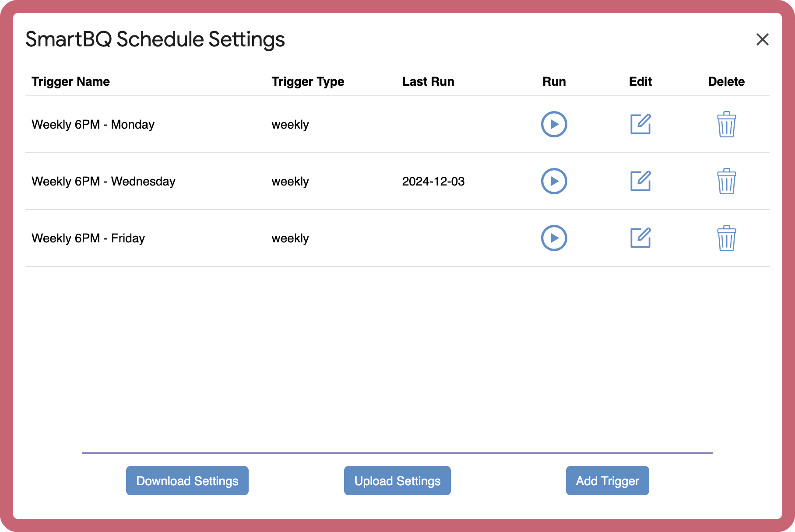Click the SmartBQ Schedule Settings title
The height and width of the screenshot is (532, 795).
155,39
